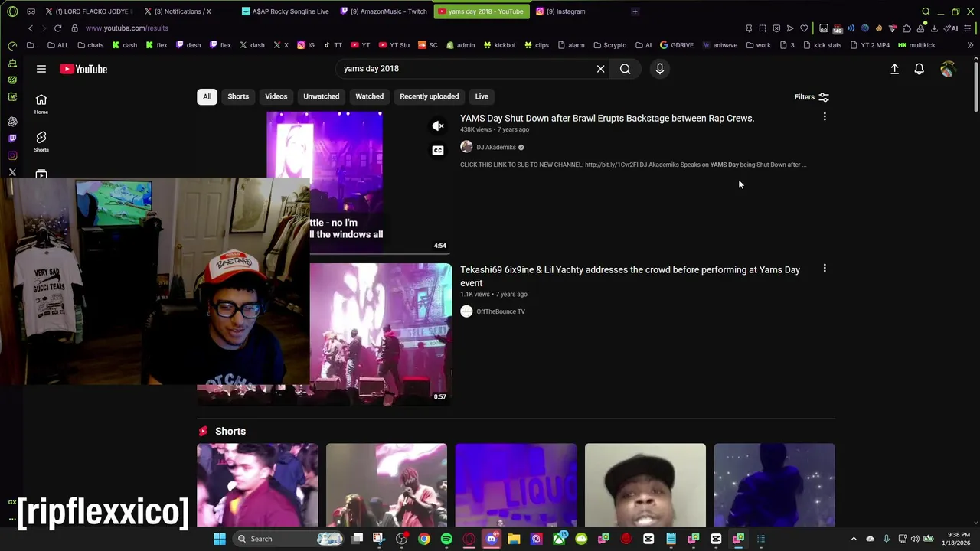
Task: Open the Twitch icon in the Opera sidebar
Action: coord(12,139)
